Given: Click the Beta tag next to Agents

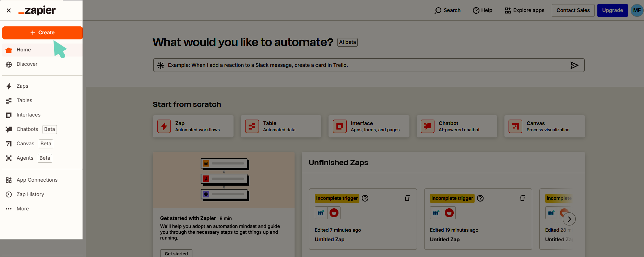Looking at the screenshot, I should 45,158.
